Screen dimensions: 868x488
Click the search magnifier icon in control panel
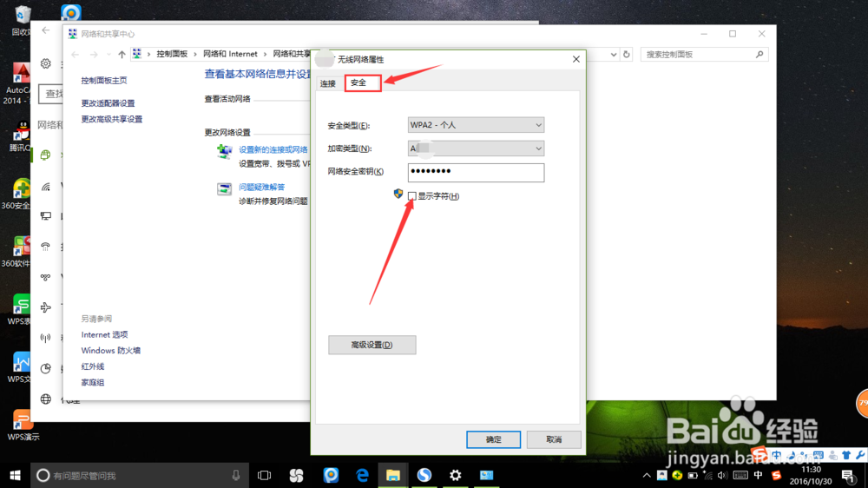pos(759,55)
